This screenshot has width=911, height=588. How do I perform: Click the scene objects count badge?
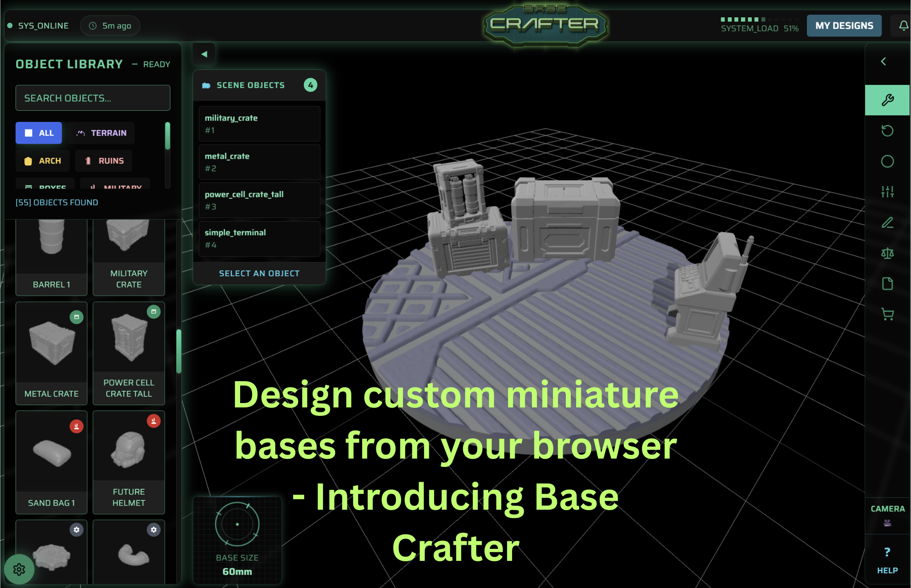tap(310, 85)
